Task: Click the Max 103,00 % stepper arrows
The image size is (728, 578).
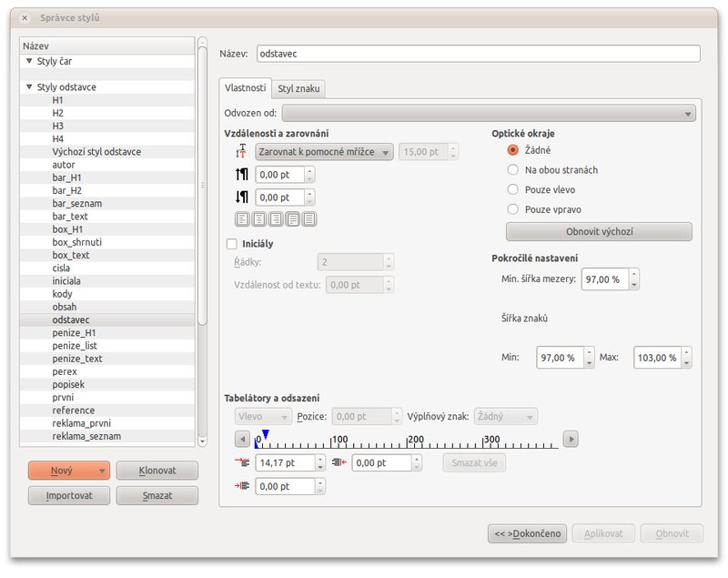Action: pyautogui.click(x=686, y=358)
